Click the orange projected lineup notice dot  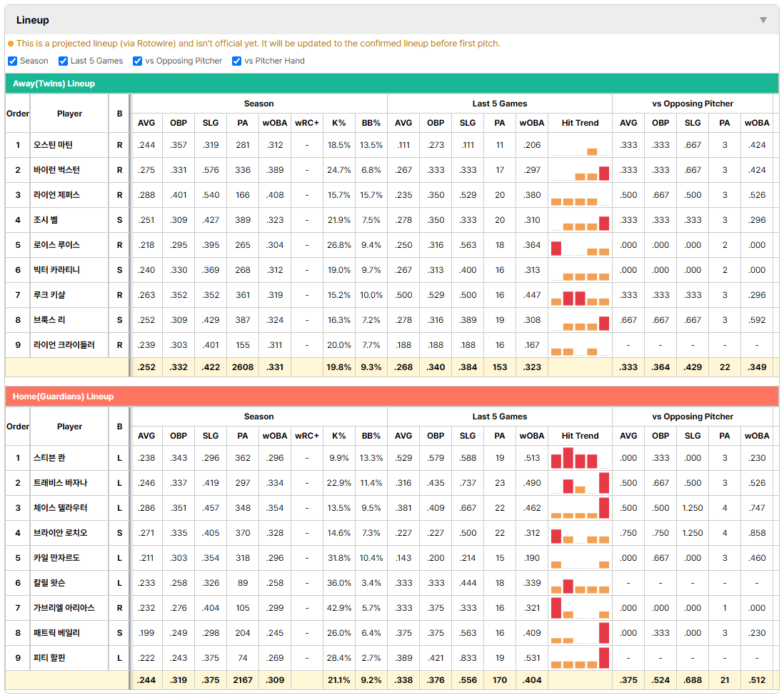coord(11,44)
